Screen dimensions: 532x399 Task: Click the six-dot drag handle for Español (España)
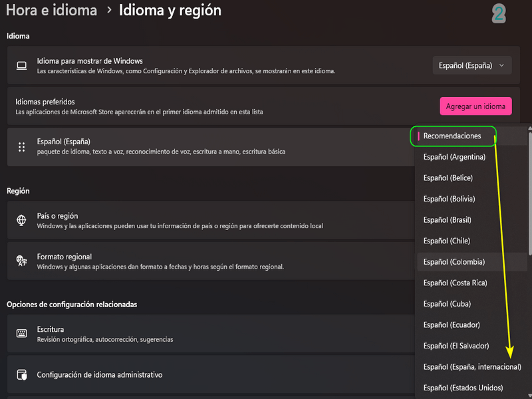tap(21, 146)
